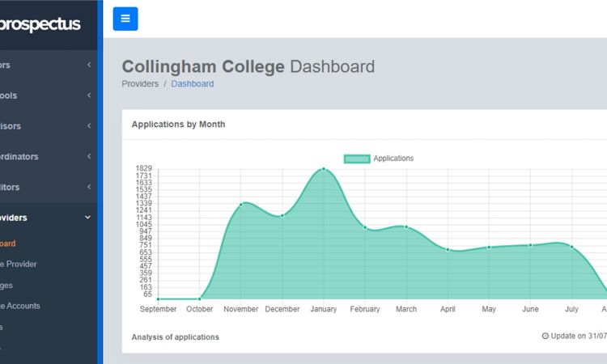This screenshot has height=364, width=607.
Task: Select the July data point on the chart
Action: coord(571,246)
